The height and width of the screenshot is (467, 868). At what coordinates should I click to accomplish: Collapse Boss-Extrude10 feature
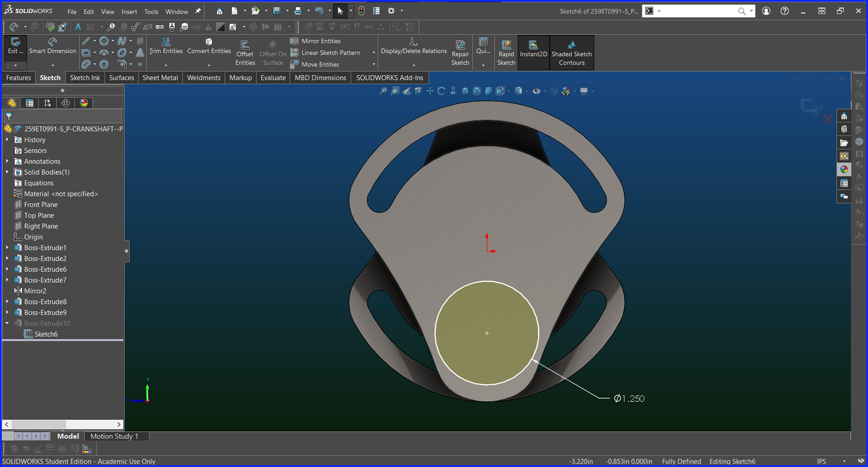pos(7,323)
